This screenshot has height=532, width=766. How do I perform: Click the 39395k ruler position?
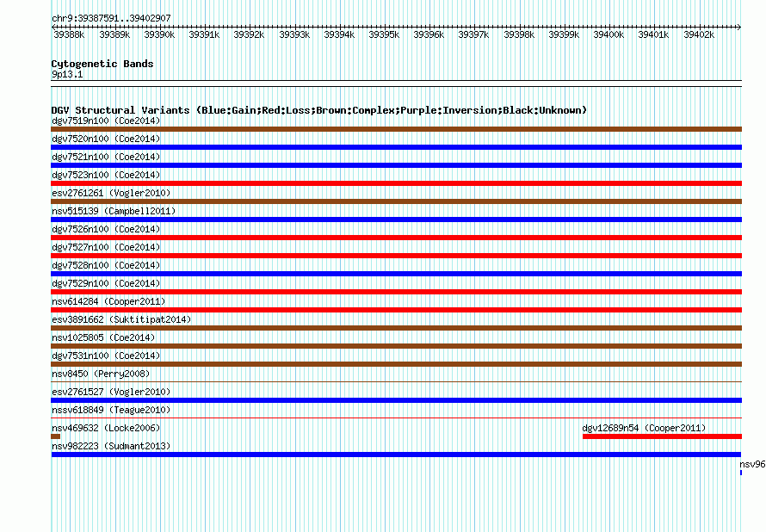(384, 34)
